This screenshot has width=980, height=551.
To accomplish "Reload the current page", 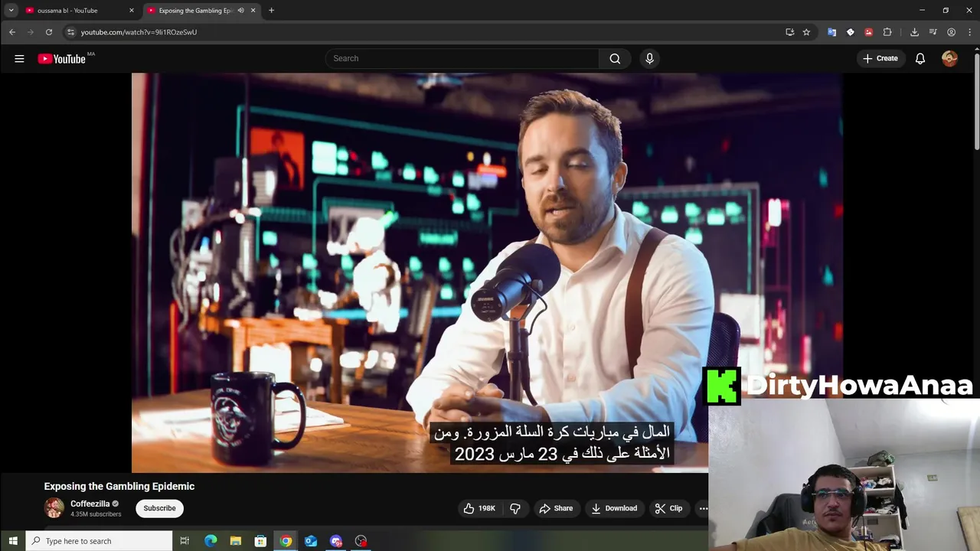I will tap(49, 32).
